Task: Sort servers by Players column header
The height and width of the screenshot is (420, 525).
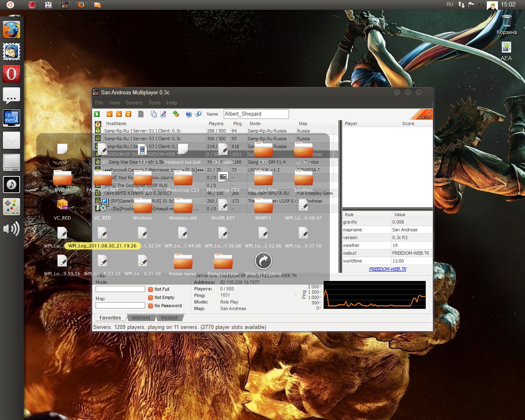Action: [216, 123]
